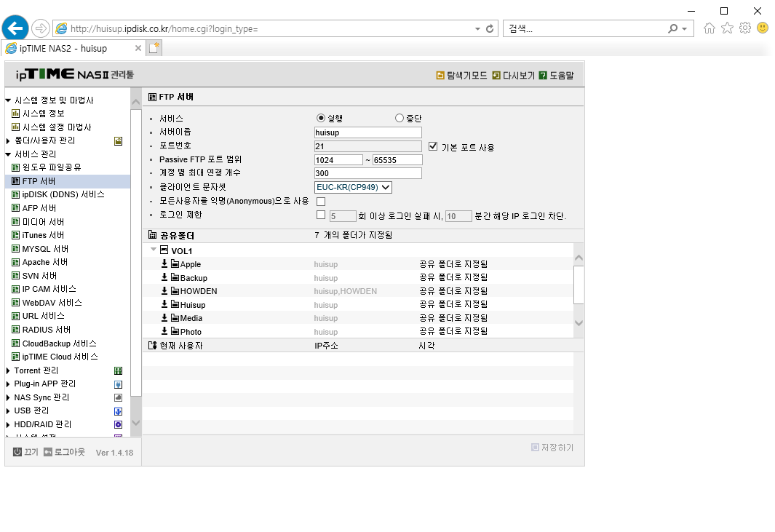The height and width of the screenshot is (532, 775).
Task: Click download arrow icon for Huisup folder
Action: point(164,303)
